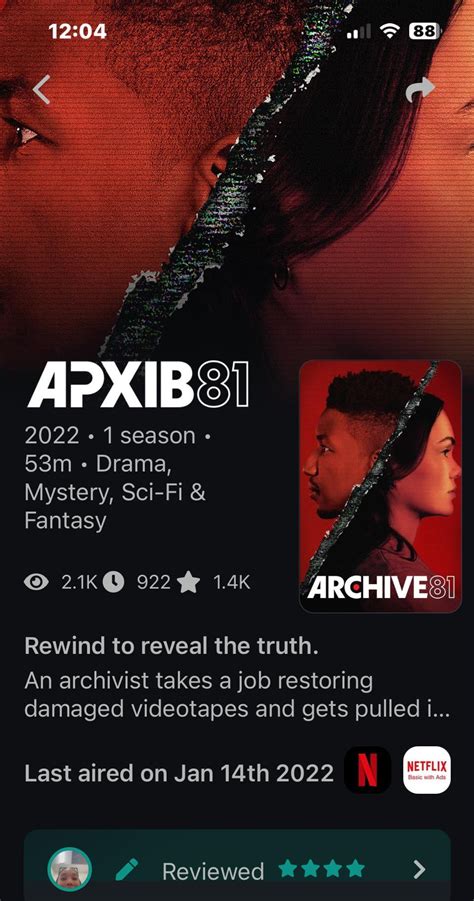
Task: Tap the four-star review rating
Action: pos(322,868)
